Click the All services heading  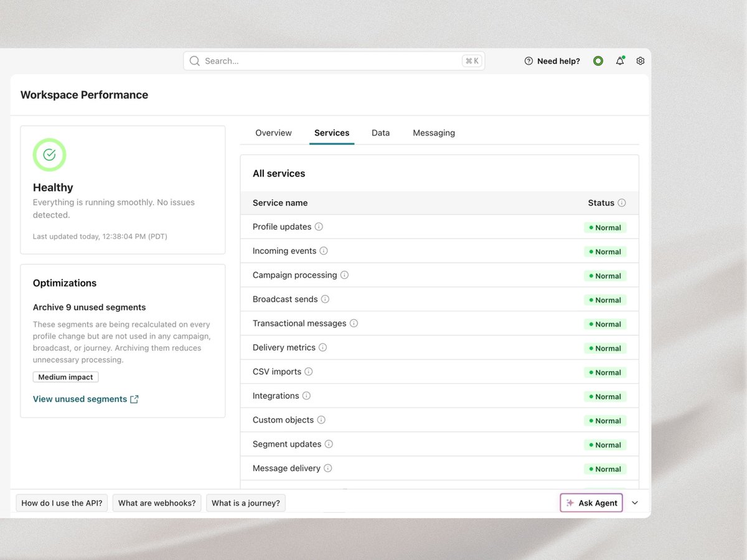click(x=279, y=174)
